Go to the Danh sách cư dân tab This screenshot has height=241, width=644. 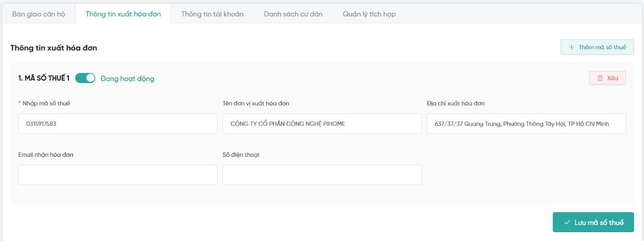click(x=293, y=14)
